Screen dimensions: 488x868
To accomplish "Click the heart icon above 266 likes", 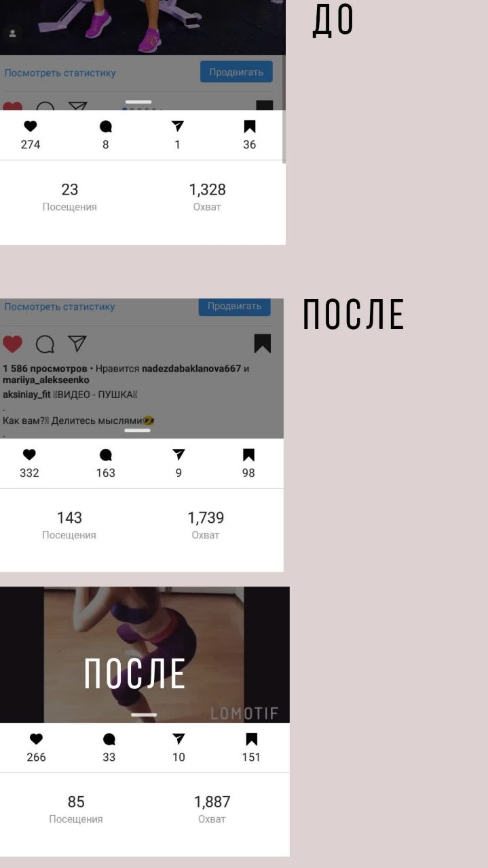I will coord(36,739).
